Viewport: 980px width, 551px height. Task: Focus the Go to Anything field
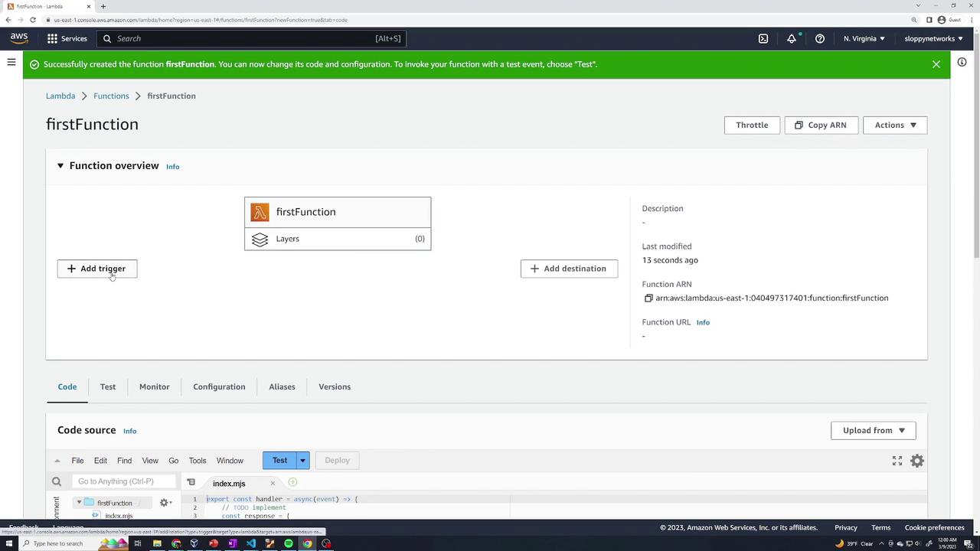click(124, 481)
